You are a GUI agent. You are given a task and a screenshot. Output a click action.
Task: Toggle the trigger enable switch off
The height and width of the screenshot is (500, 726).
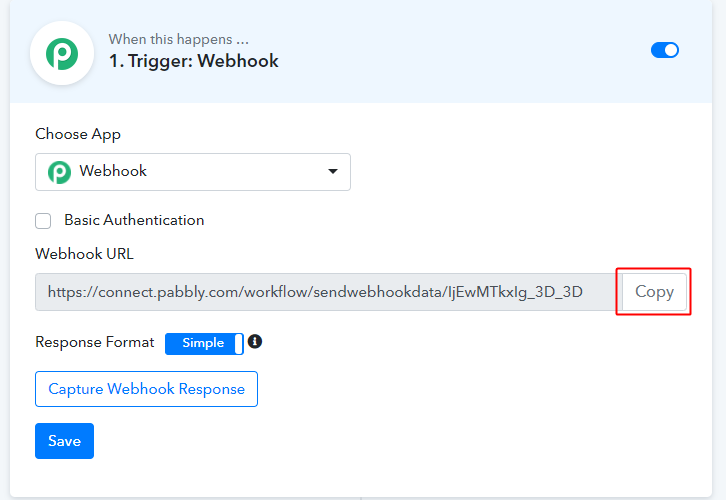tap(664, 50)
